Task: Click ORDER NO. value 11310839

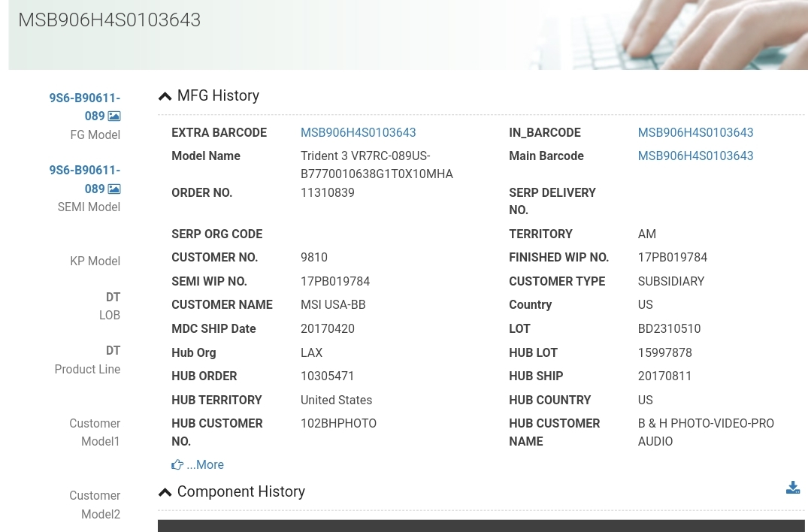Action: point(328,192)
